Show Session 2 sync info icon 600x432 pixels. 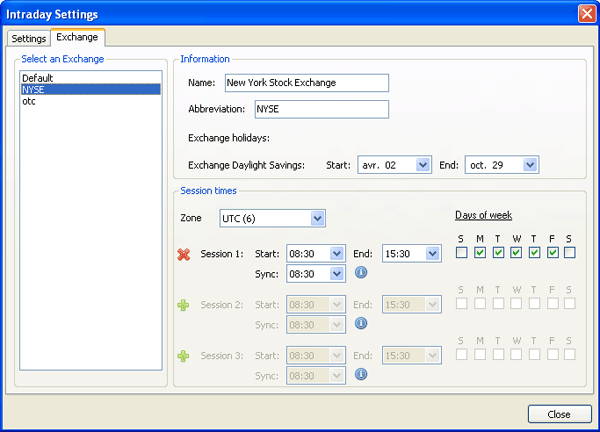[x=361, y=323]
